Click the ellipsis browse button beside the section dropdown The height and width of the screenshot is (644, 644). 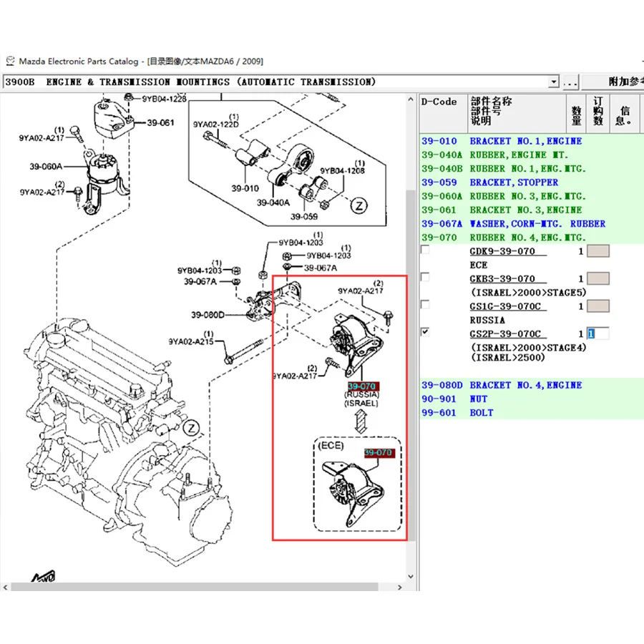[x=570, y=82]
